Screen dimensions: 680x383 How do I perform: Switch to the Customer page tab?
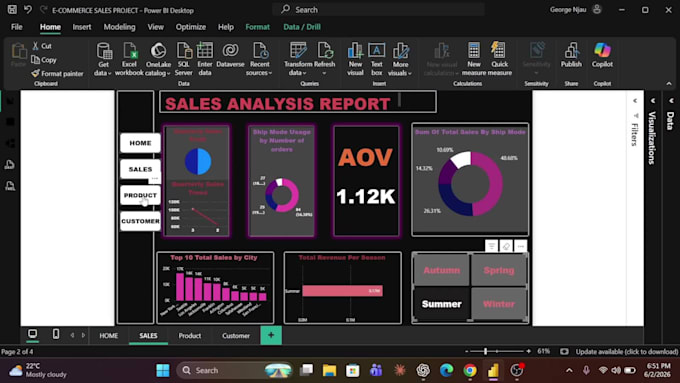(x=236, y=335)
